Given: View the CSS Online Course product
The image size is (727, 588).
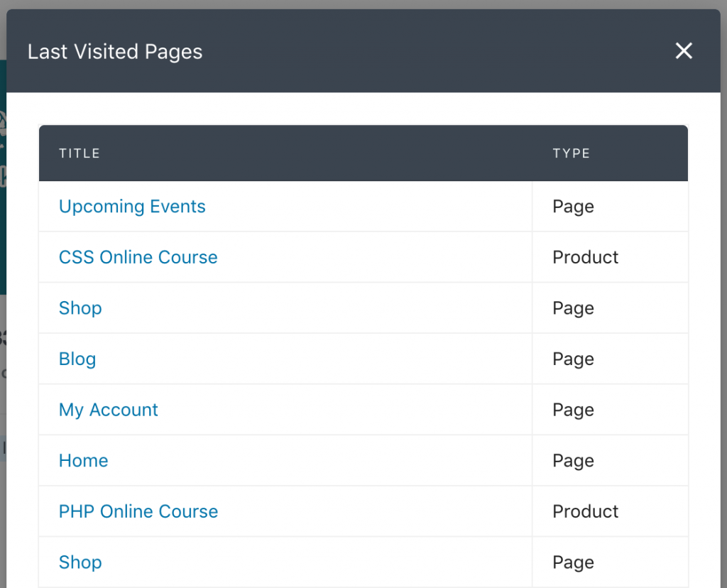Looking at the screenshot, I should coord(138,257).
